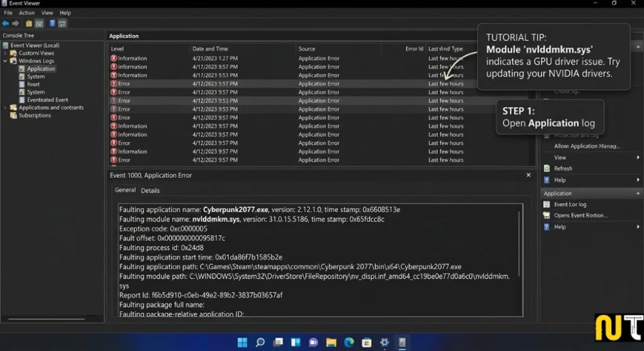The height and width of the screenshot is (351, 644).
Task: Click Event Lor log action
Action: (570, 204)
